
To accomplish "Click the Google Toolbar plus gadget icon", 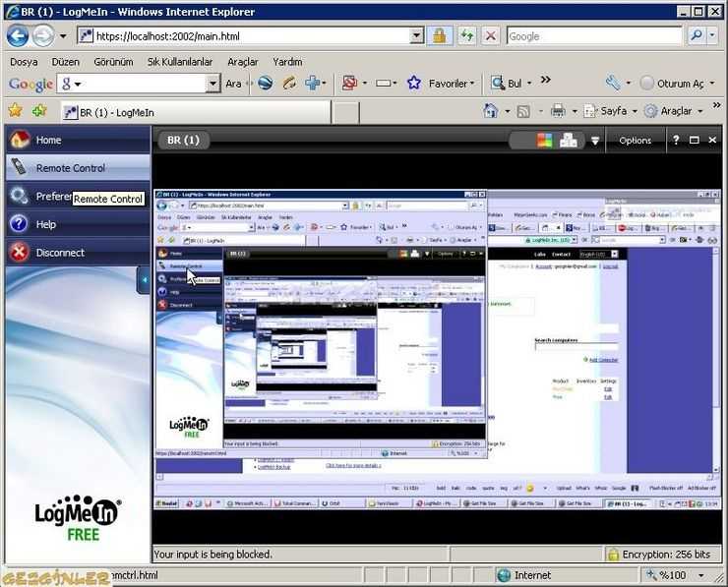I will 313,83.
